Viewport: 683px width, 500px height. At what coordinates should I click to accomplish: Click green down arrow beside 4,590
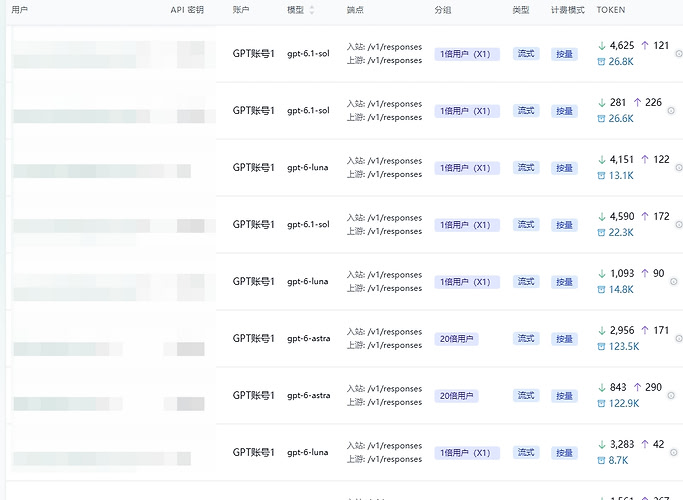click(602, 217)
